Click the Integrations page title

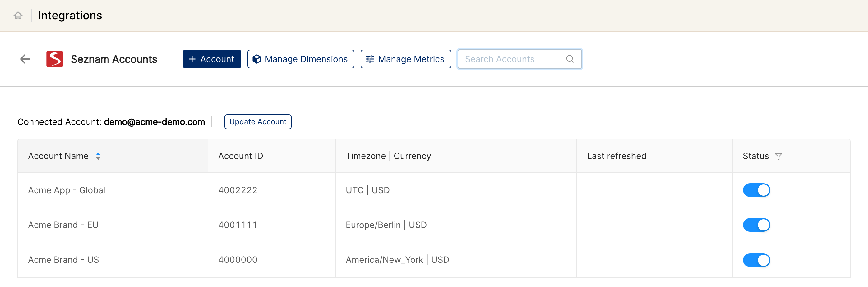(x=70, y=16)
